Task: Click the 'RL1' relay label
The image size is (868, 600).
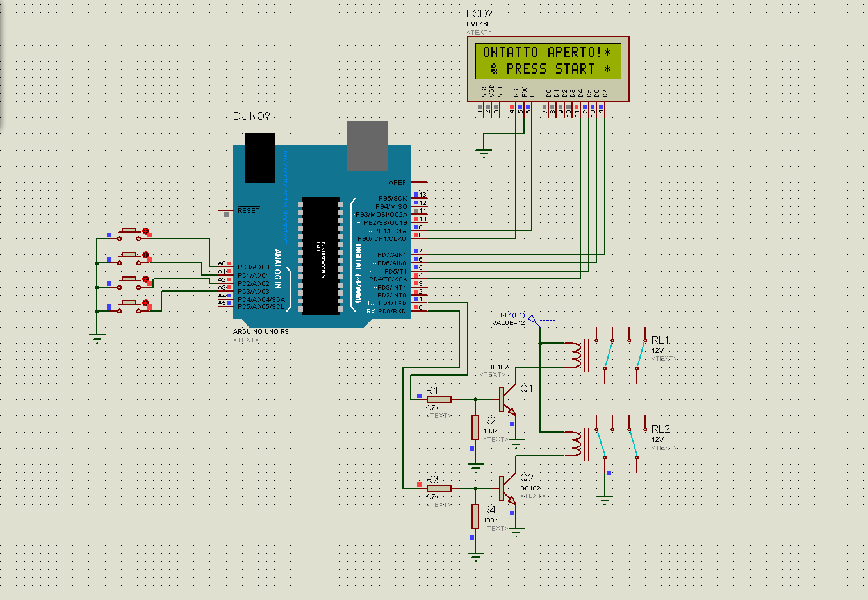Action: [660, 340]
